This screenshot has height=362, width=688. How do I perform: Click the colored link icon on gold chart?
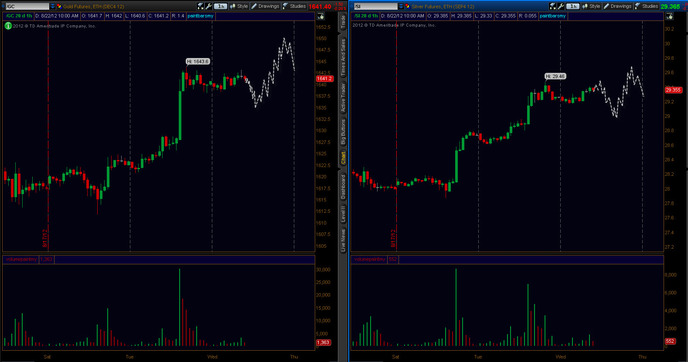(x=59, y=6)
